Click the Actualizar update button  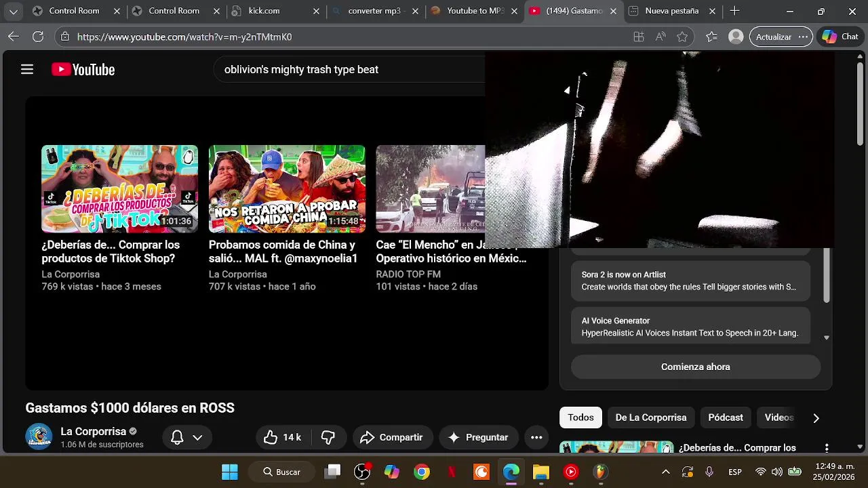(x=773, y=37)
